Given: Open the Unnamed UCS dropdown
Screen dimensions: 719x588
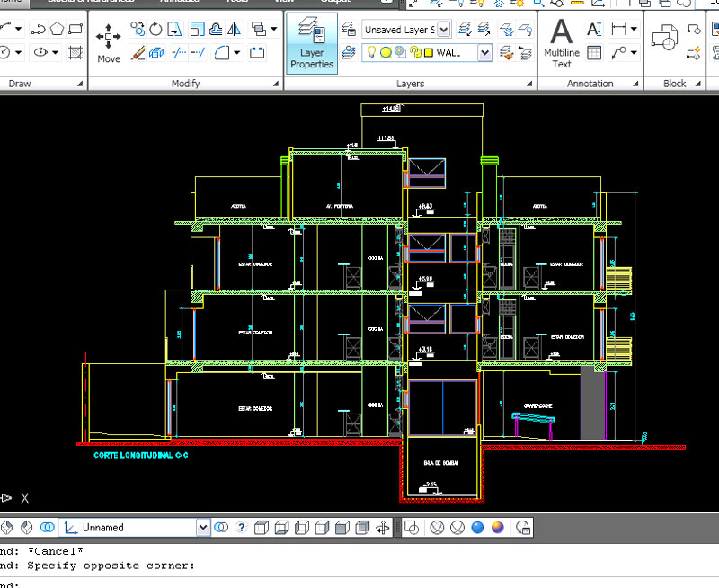Looking at the screenshot, I should pyautogui.click(x=202, y=527).
